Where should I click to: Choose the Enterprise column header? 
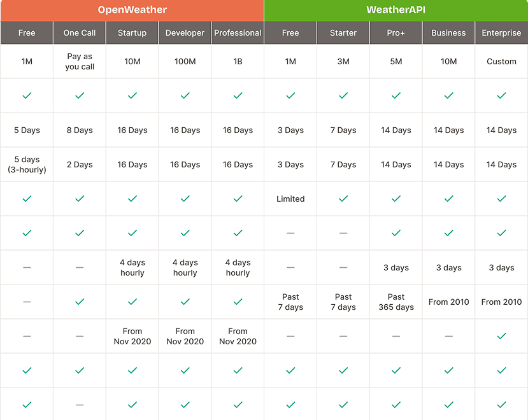pos(501,33)
